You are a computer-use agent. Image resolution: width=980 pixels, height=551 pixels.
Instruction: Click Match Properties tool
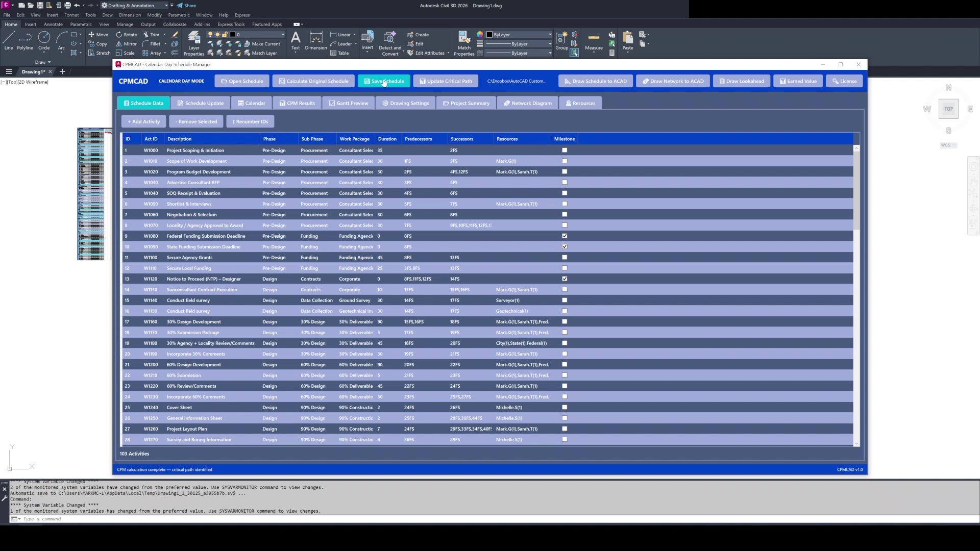(464, 43)
